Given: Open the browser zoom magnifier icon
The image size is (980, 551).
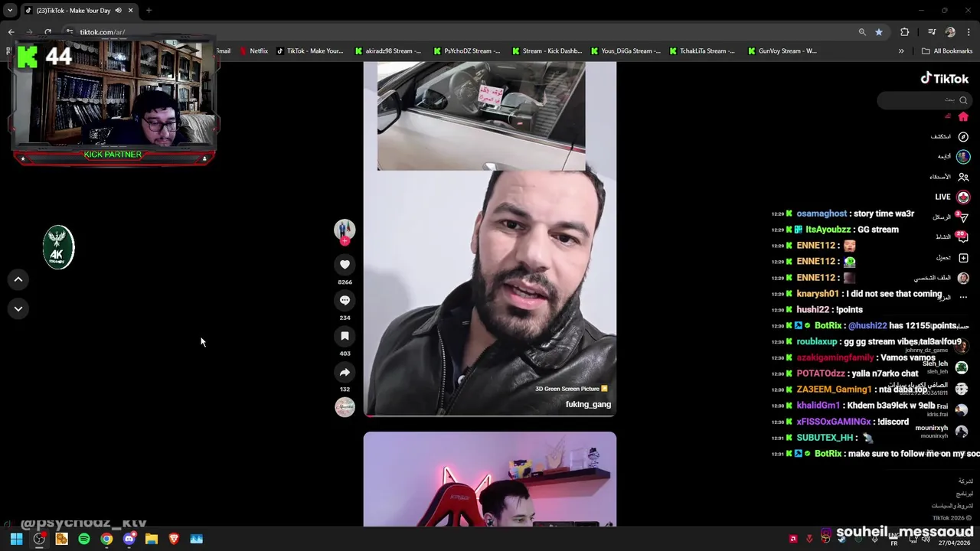Looking at the screenshot, I should pyautogui.click(x=862, y=32).
